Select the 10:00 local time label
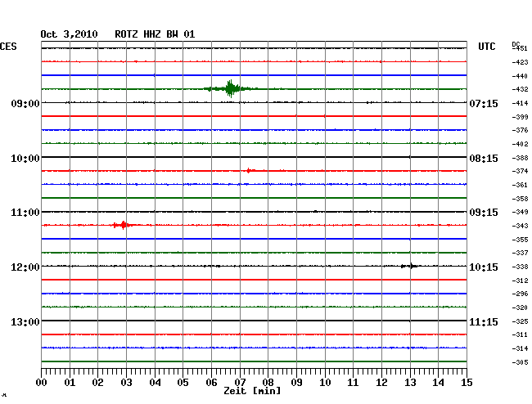Screen dimensions: 532x404 pos(25,159)
